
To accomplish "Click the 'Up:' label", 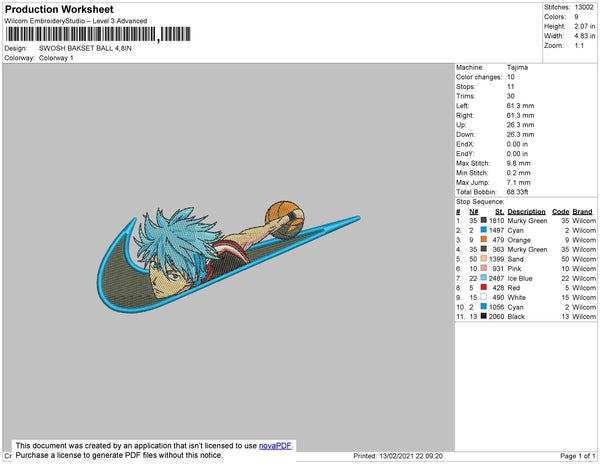I will [x=461, y=125].
